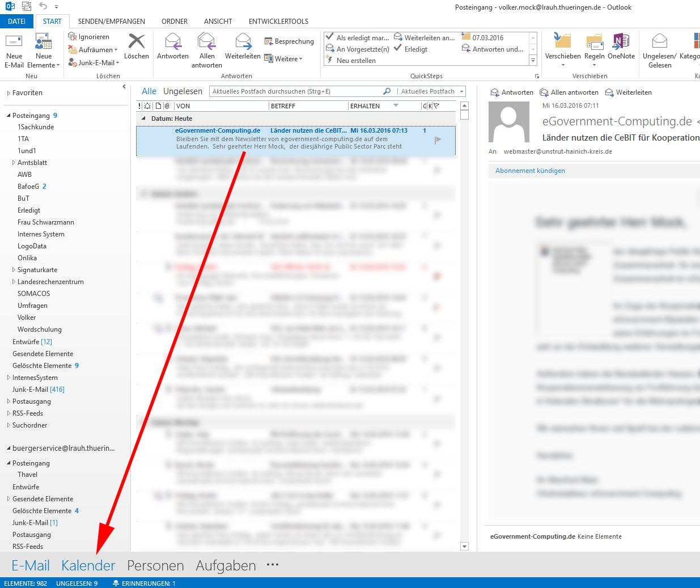Click the search magnifier icon
This screenshot has width=700, height=588.
pos(387,91)
